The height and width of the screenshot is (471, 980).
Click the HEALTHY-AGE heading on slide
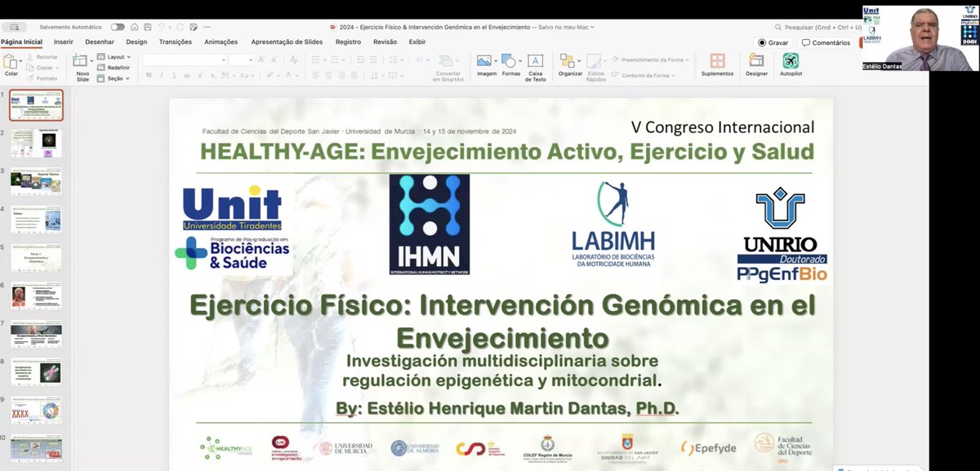pyautogui.click(x=507, y=152)
